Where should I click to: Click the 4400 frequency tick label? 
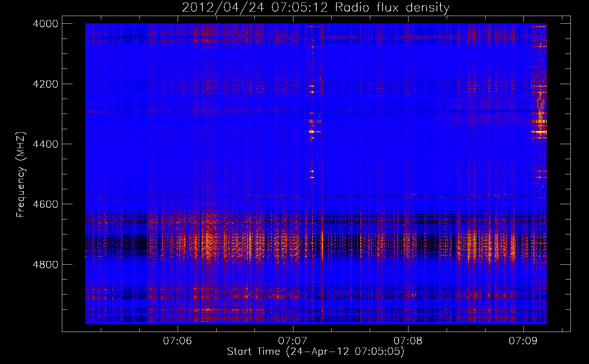[x=46, y=144]
